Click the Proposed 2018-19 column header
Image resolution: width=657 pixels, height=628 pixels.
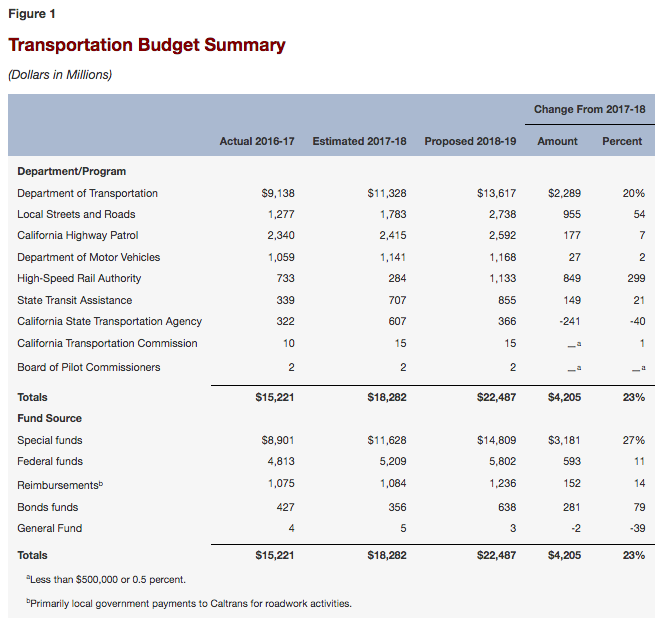click(x=470, y=141)
